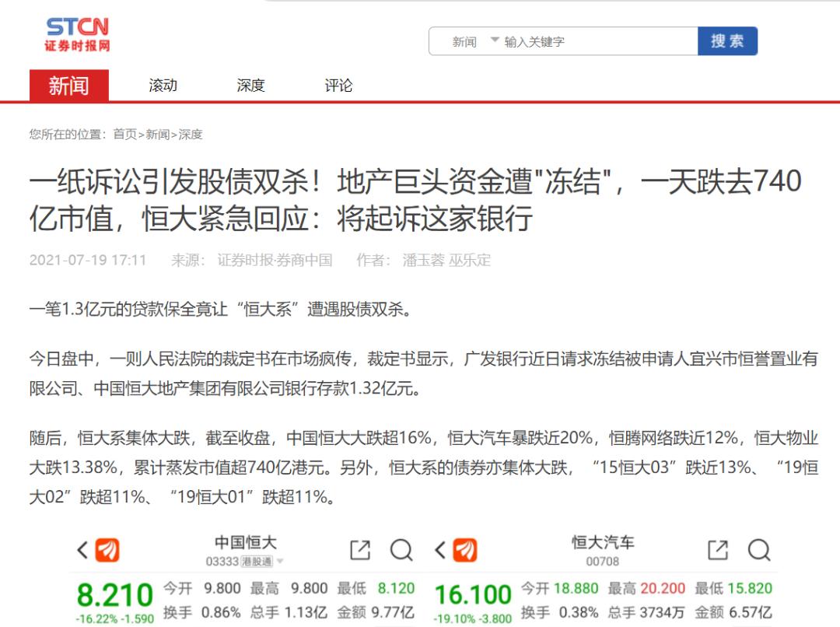Open 深度 from the breadcrumb trail

click(189, 135)
